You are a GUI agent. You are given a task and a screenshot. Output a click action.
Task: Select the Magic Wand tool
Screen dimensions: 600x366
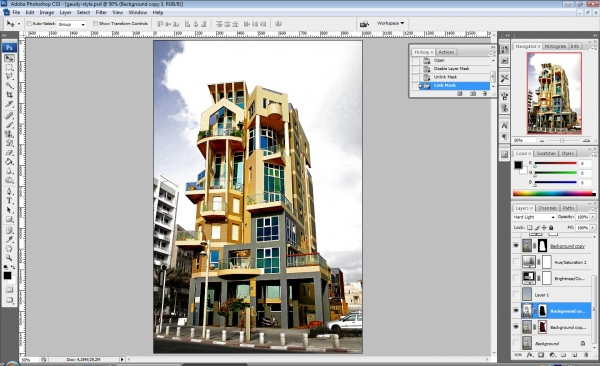9,85
